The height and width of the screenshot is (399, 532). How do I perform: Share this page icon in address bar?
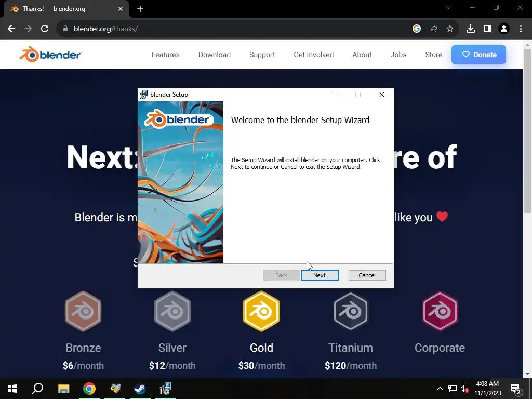click(x=433, y=29)
